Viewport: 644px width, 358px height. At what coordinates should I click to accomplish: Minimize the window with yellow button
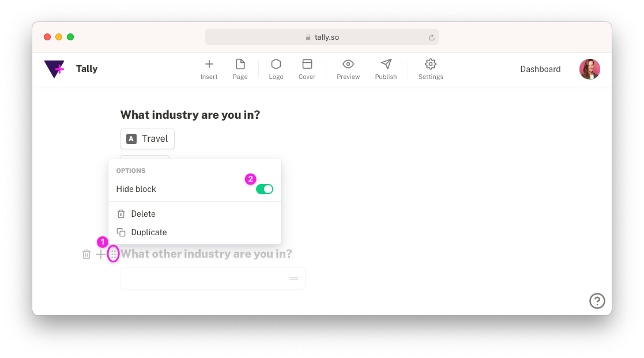pyautogui.click(x=59, y=37)
